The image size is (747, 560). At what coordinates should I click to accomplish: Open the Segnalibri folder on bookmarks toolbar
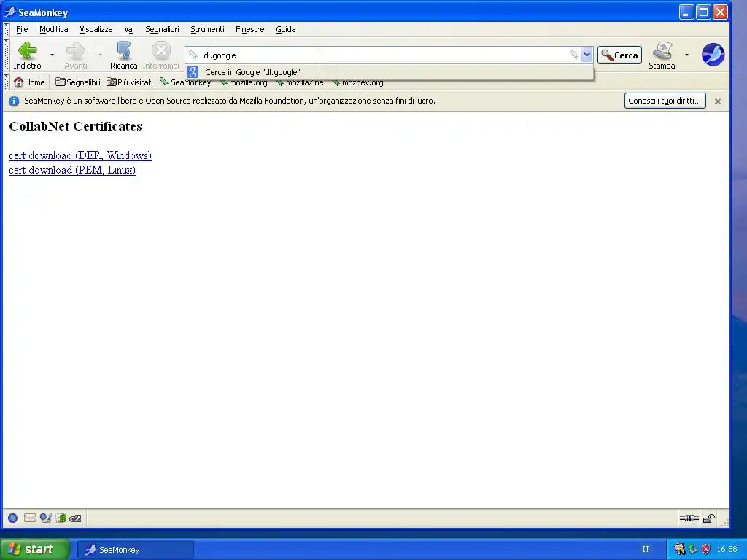point(77,82)
